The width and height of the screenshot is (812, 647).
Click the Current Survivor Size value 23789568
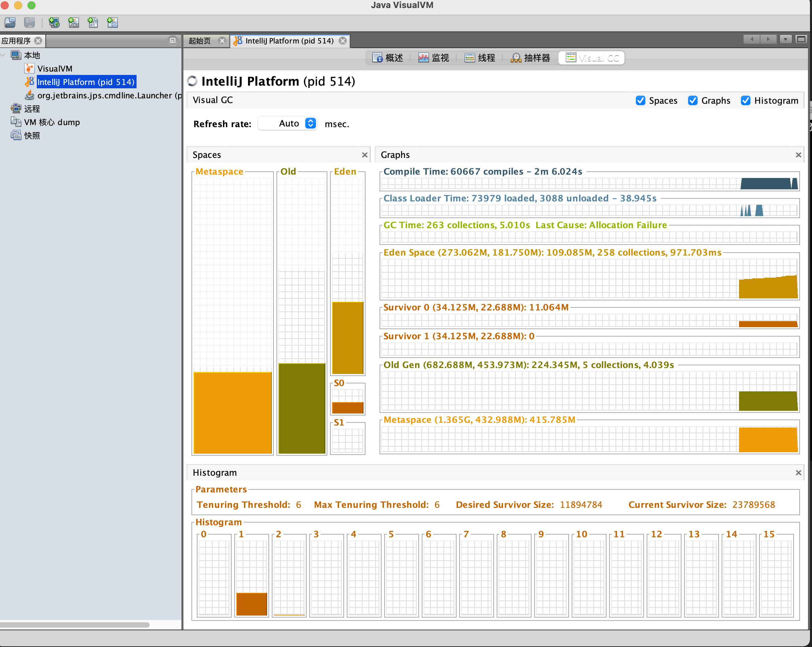(x=754, y=505)
